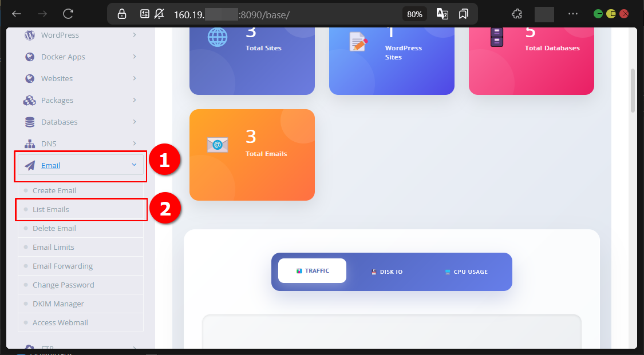Open the browser three-dot menu
644x355 pixels.
tap(572, 14)
